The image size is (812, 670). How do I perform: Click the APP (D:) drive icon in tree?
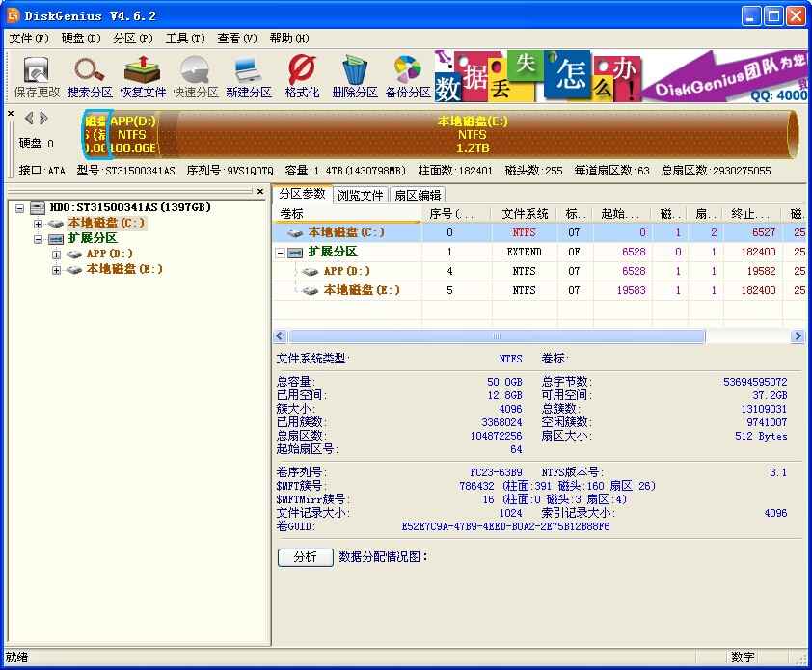click(74, 255)
